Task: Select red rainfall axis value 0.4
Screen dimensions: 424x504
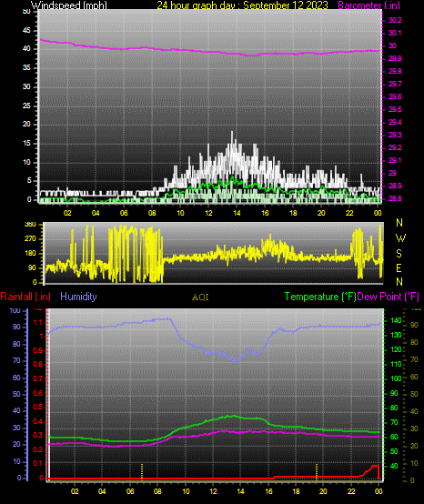Action: [38, 421]
